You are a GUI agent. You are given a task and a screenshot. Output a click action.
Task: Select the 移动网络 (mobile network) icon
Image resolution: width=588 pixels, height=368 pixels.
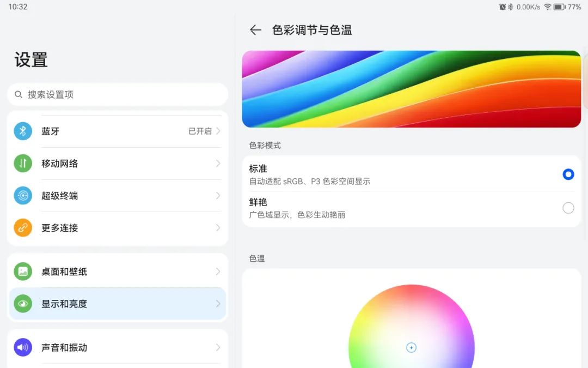pos(22,164)
